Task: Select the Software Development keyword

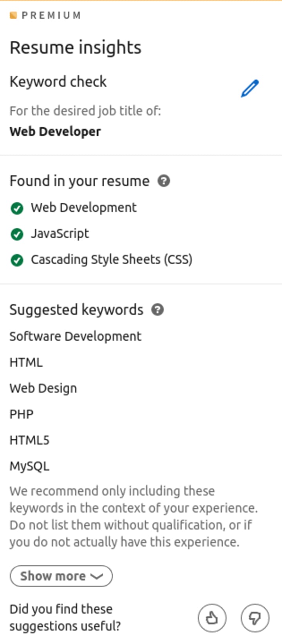Action: click(x=75, y=336)
